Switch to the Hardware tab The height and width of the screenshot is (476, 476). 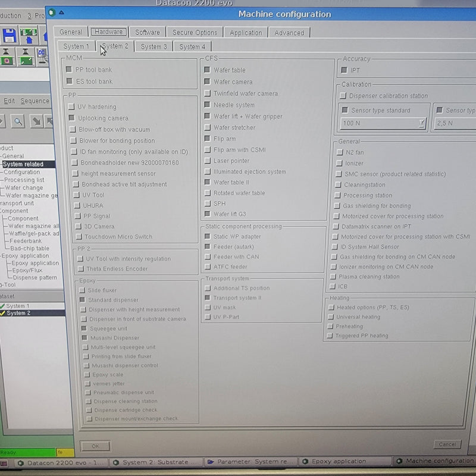[108, 32]
